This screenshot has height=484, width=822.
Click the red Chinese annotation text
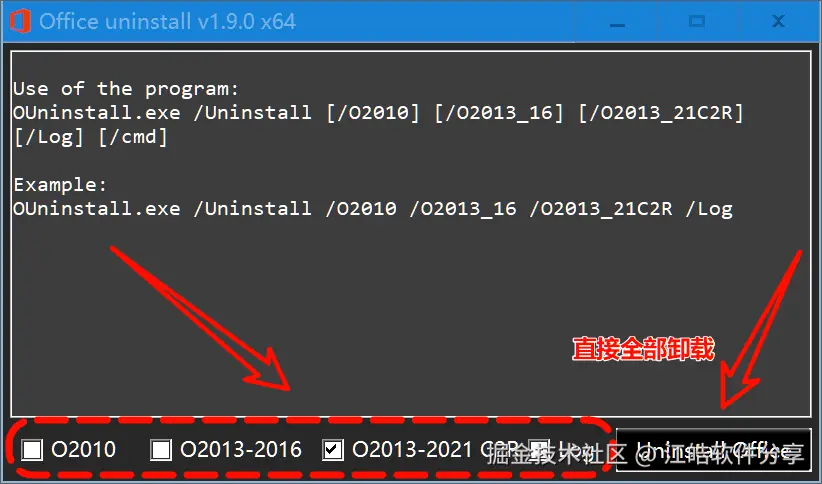click(643, 349)
